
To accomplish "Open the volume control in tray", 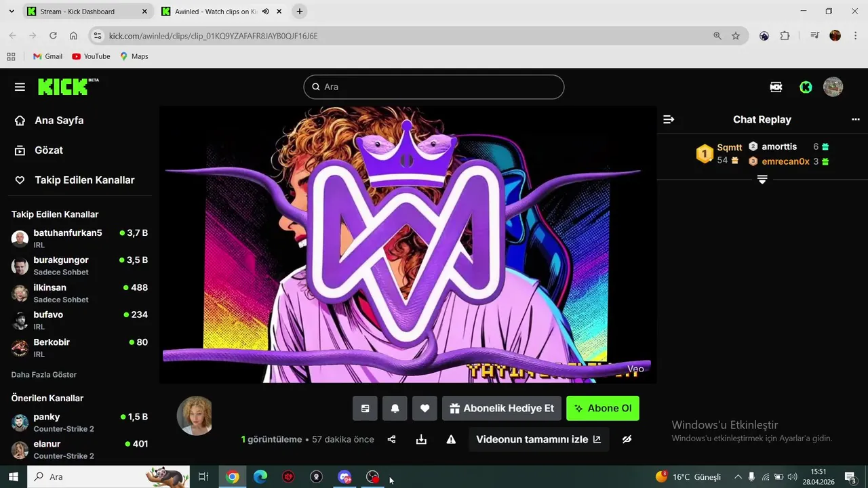I will pos(792,476).
